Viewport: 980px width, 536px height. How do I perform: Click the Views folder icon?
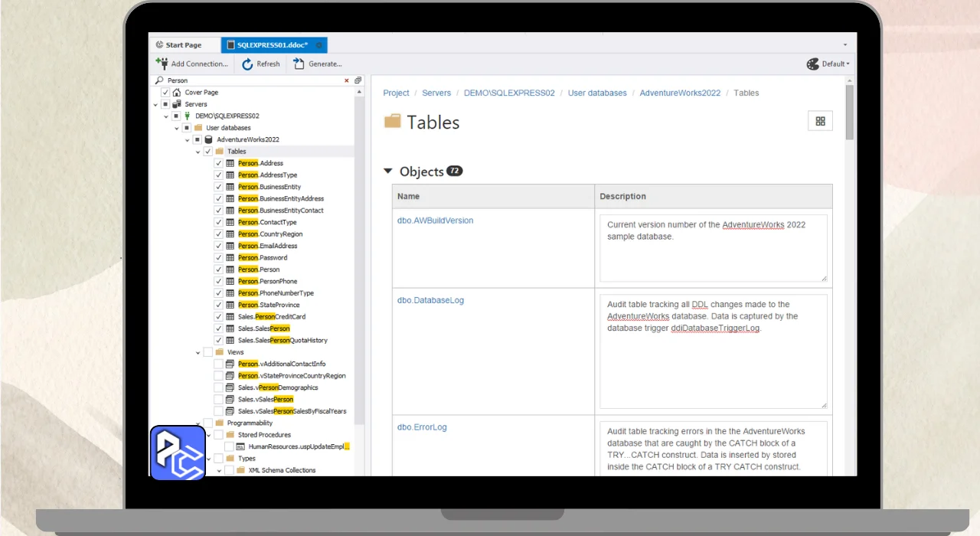(220, 352)
